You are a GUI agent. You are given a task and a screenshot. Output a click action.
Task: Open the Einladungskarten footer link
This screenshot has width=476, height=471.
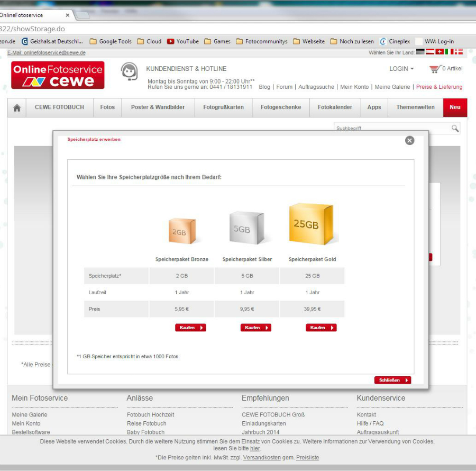(x=264, y=423)
